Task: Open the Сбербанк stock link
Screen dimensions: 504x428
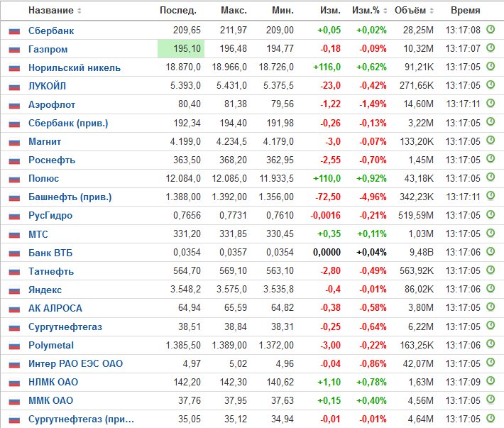Action: pyautogui.click(x=51, y=31)
